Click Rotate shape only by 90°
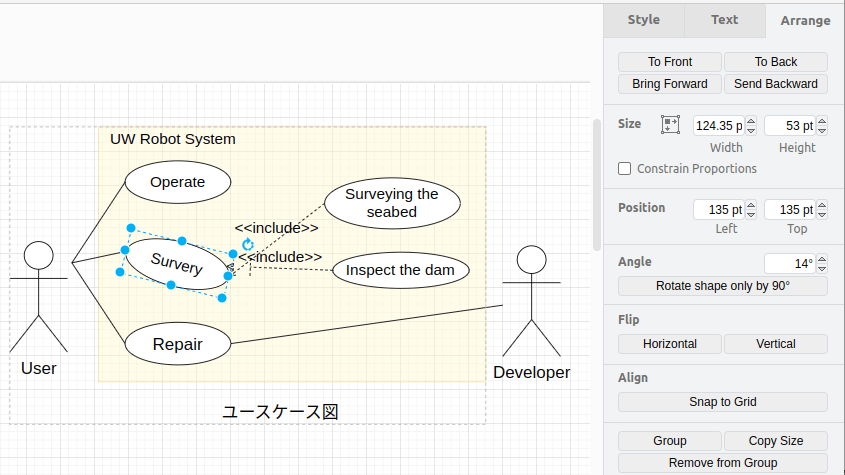 point(723,286)
